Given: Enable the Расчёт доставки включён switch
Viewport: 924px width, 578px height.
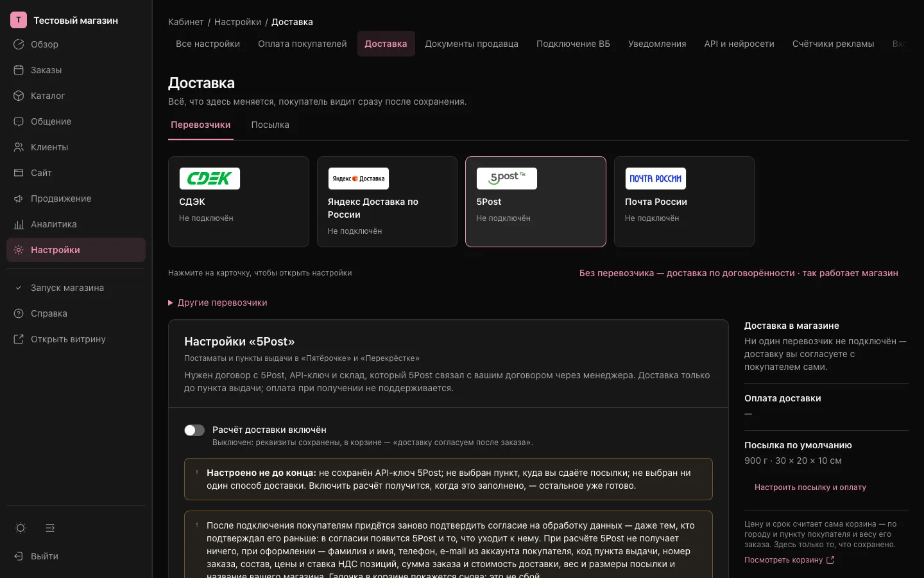Looking at the screenshot, I should pos(194,430).
